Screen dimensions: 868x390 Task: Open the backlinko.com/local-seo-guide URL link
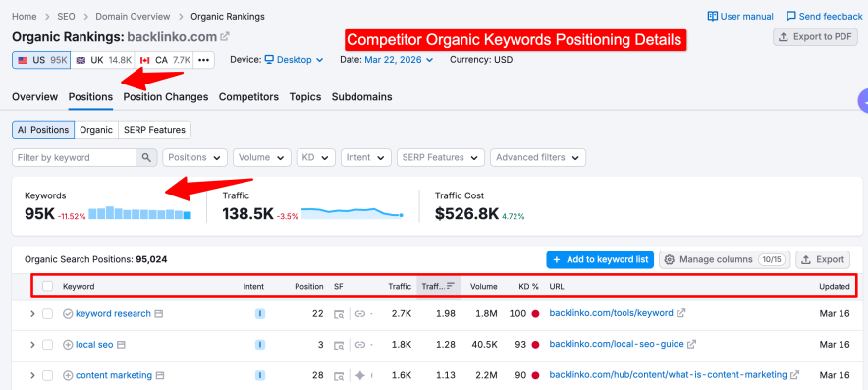[x=617, y=344]
